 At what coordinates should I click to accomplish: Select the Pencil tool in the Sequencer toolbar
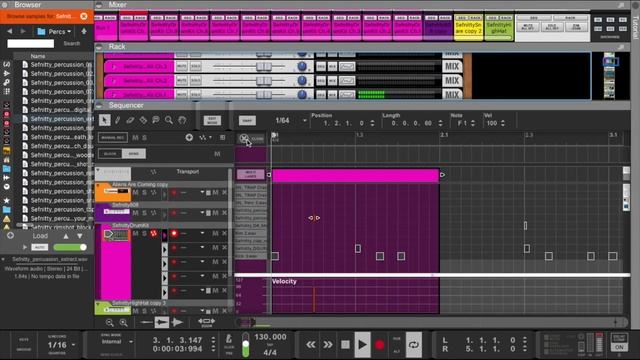coord(118,120)
